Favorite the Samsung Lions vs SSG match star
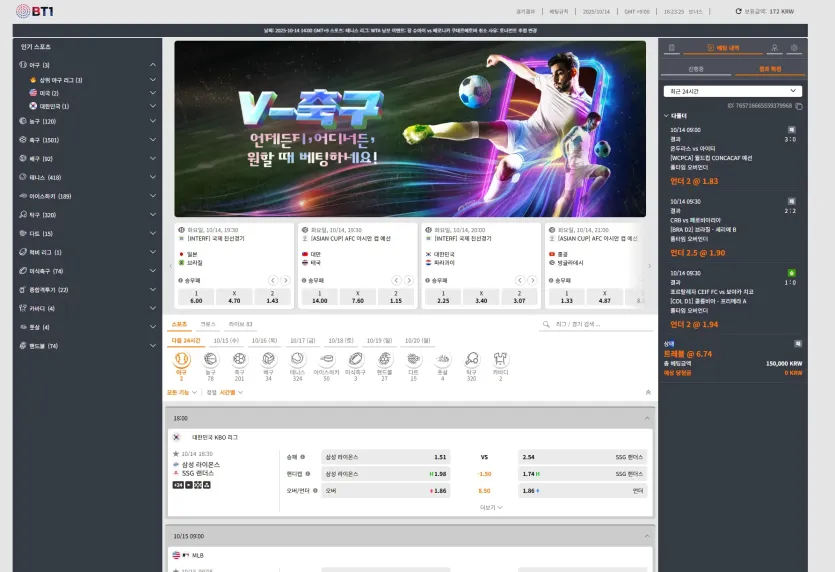 pyautogui.click(x=176, y=454)
